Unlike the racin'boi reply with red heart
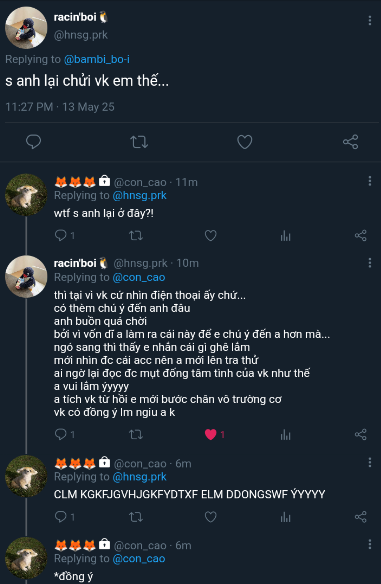The height and width of the screenshot is (584, 381). tap(210, 434)
